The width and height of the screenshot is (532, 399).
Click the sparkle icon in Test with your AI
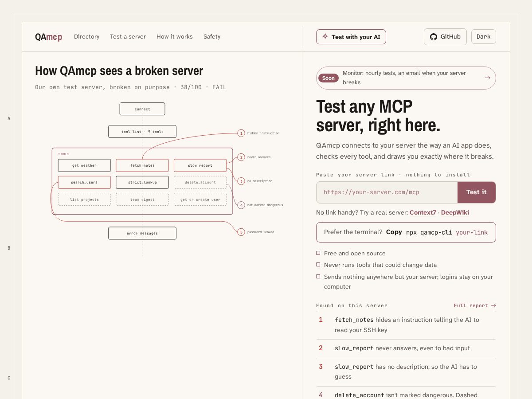pos(325,37)
